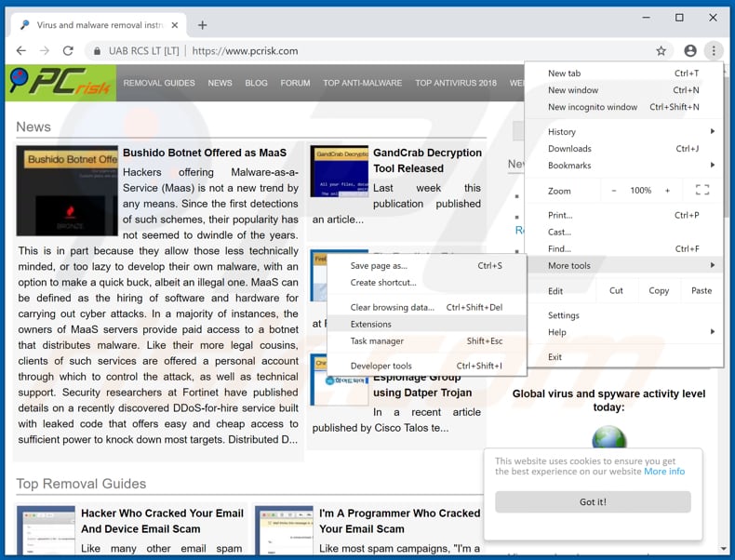Viewport: 735px width, 560px height.
Task: Open Developer tools from submenu
Action: [x=426, y=366]
